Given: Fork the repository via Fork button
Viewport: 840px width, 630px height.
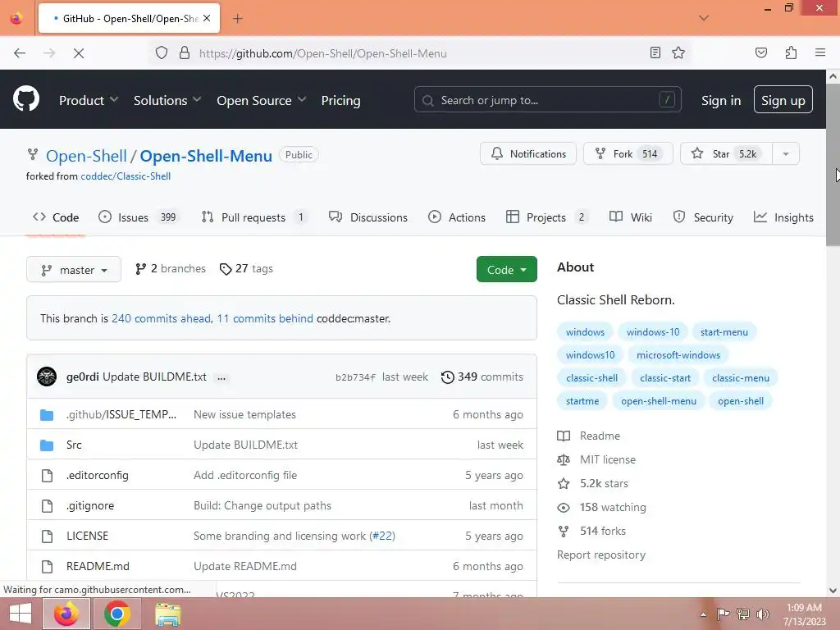Looking at the screenshot, I should click(x=629, y=153).
